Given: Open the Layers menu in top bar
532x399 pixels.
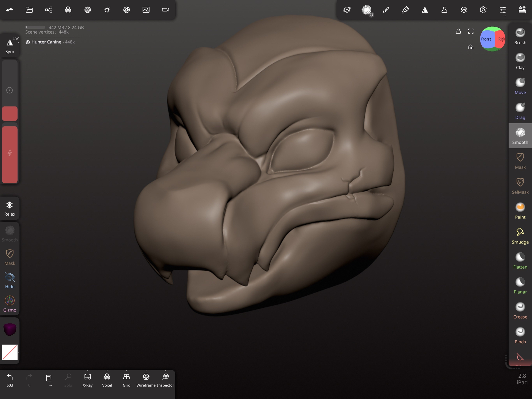Looking at the screenshot, I should [464, 10].
